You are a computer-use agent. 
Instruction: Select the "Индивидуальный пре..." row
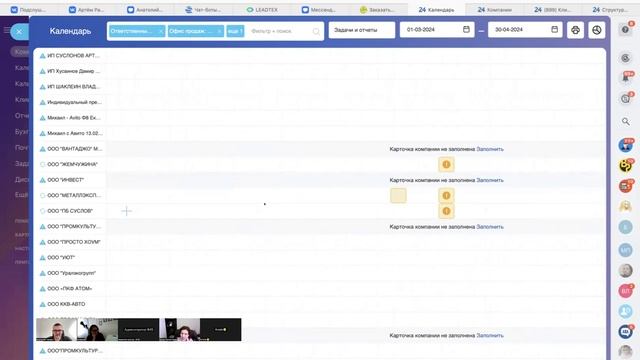74,102
